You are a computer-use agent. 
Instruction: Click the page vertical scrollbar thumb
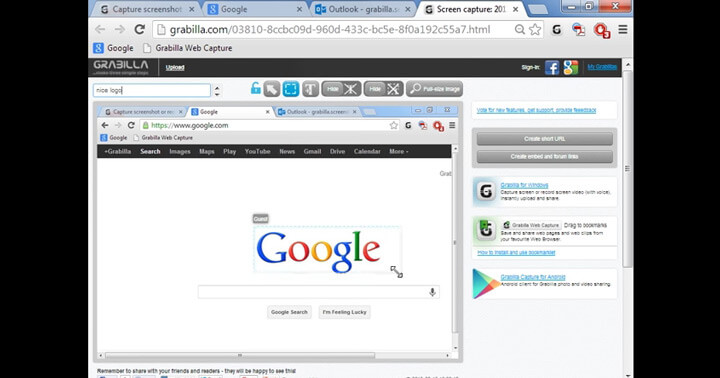628,168
